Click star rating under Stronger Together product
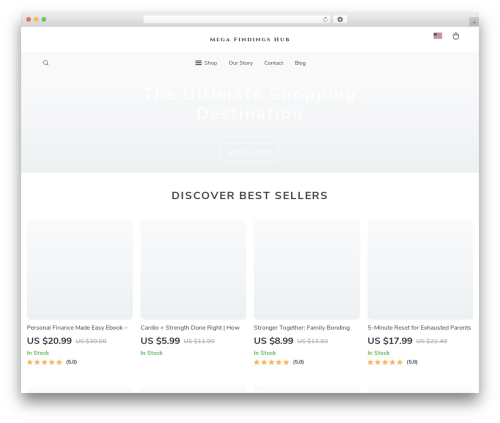500x423 pixels. 271,362
